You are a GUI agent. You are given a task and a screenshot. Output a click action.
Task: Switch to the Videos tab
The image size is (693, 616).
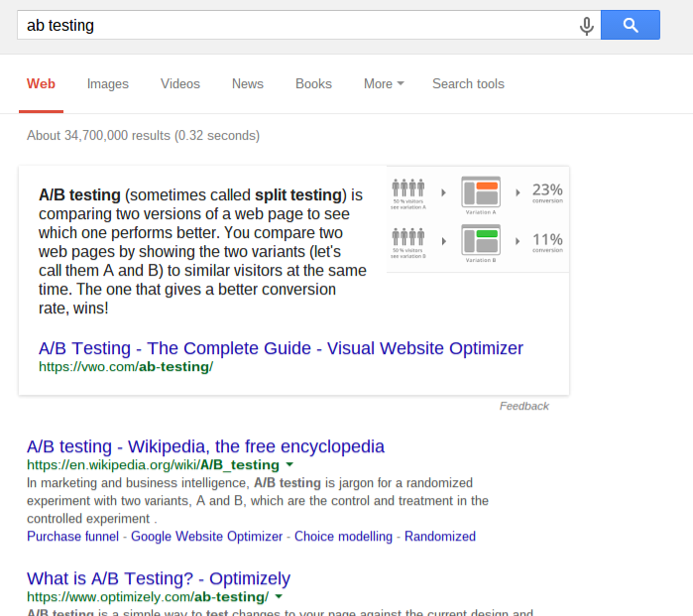coord(179,84)
